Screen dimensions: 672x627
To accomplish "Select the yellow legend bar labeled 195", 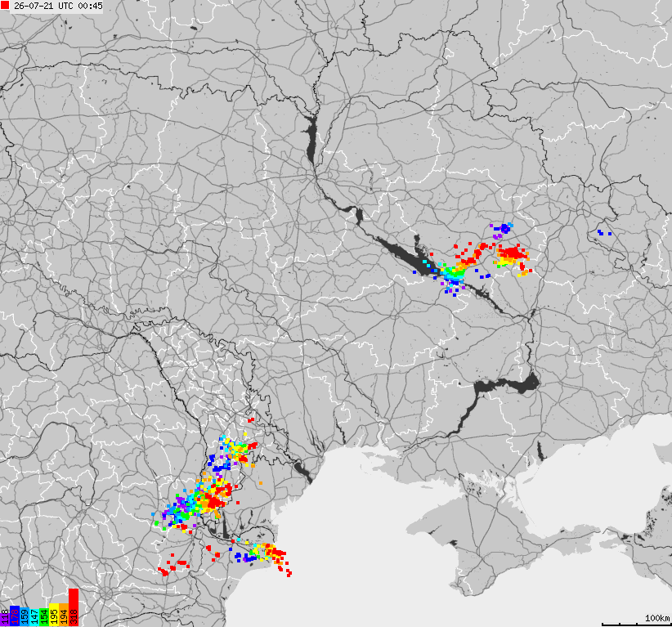I will click(x=54, y=615).
